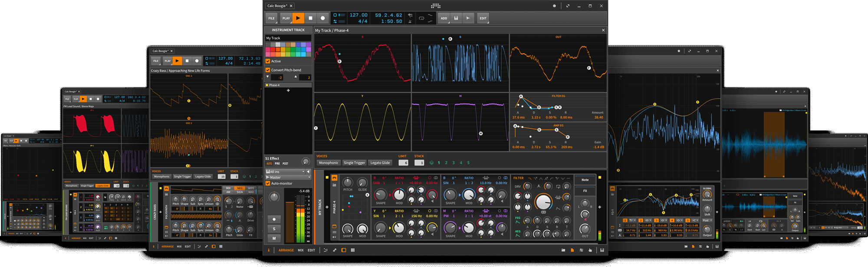
Task: Click the voice stack icon beside voice numbers
Action: [431, 163]
